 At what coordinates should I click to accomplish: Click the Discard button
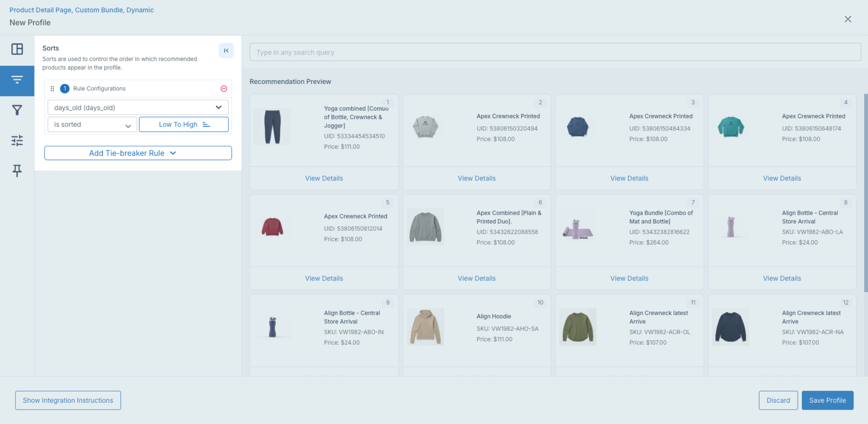(x=778, y=400)
